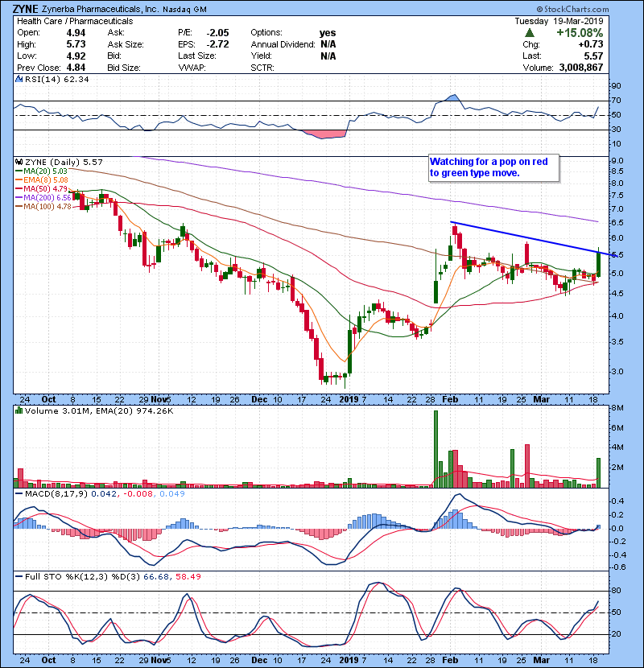Screen dimensions: 644x668
Task: Click the VWAP label
Action: [192, 68]
